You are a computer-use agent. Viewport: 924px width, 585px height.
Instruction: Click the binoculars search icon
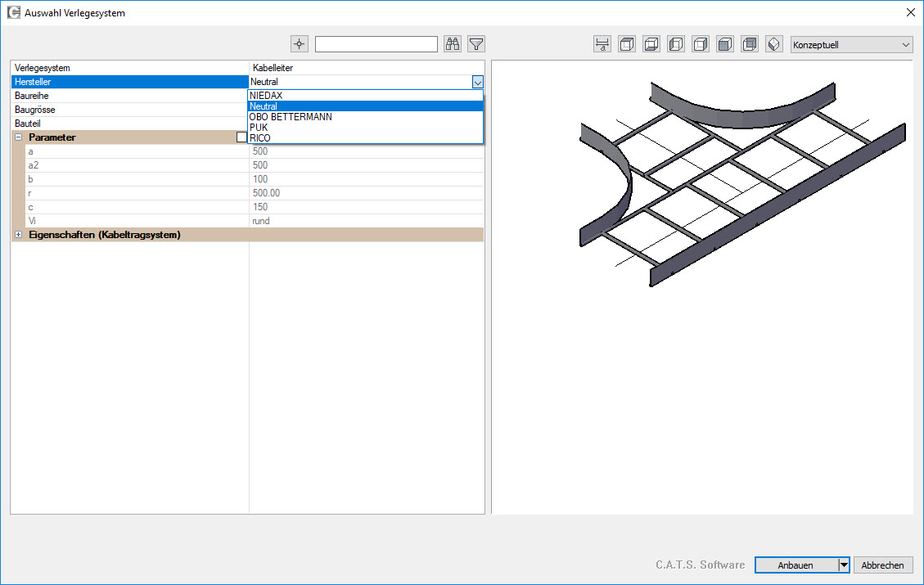coord(453,44)
